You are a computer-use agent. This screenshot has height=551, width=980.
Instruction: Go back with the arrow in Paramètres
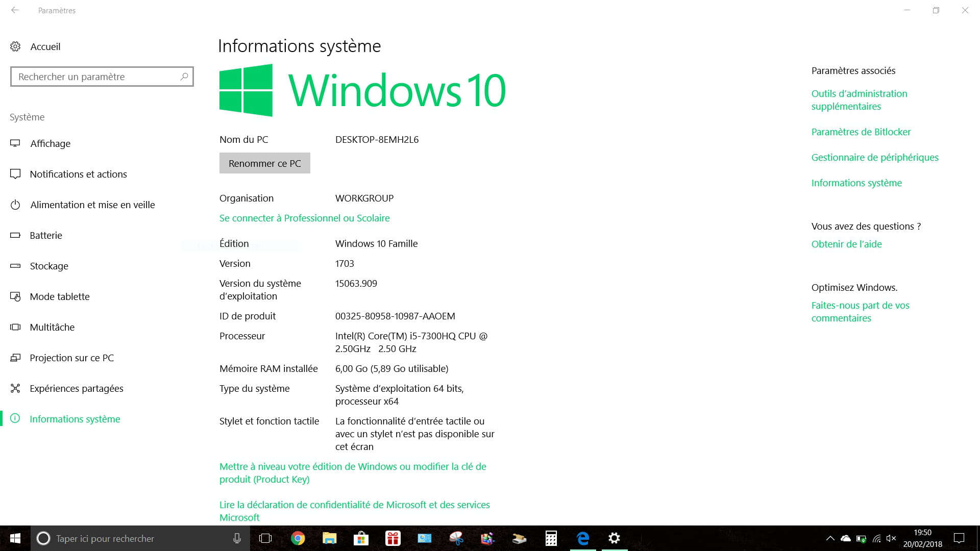(x=15, y=10)
